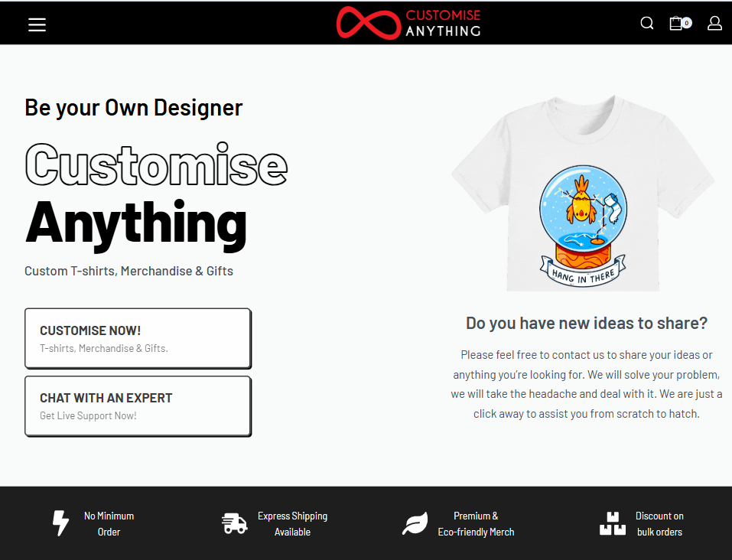The image size is (732, 560).
Task: Click the Express Shipping truck icon
Action: [235, 523]
